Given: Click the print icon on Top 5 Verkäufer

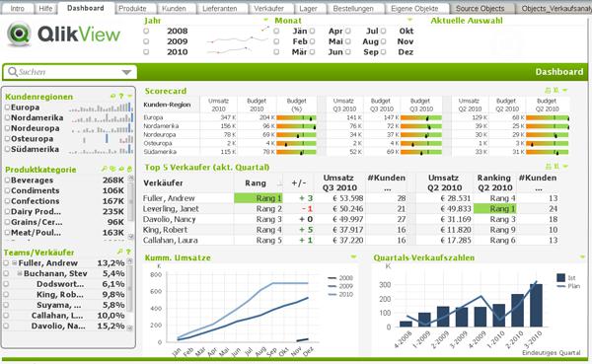Looking at the screenshot, I should click(548, 166).
